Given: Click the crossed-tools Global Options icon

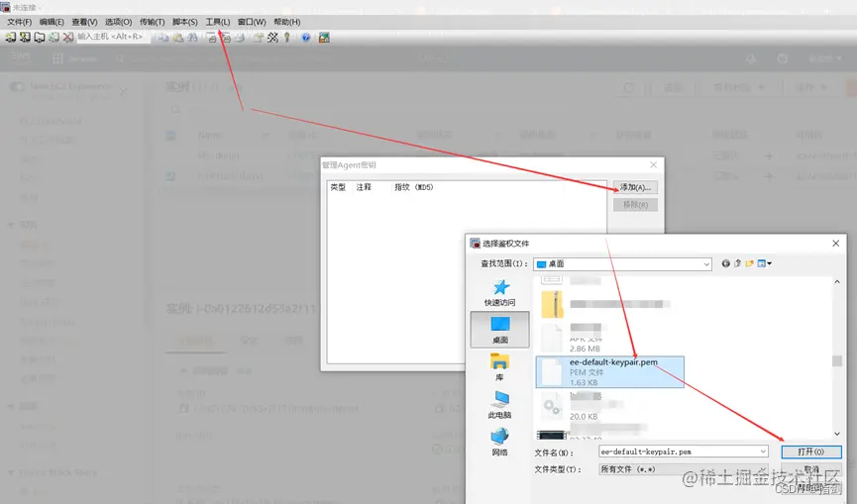Looking at the screenshot, I should pos(272,37).
